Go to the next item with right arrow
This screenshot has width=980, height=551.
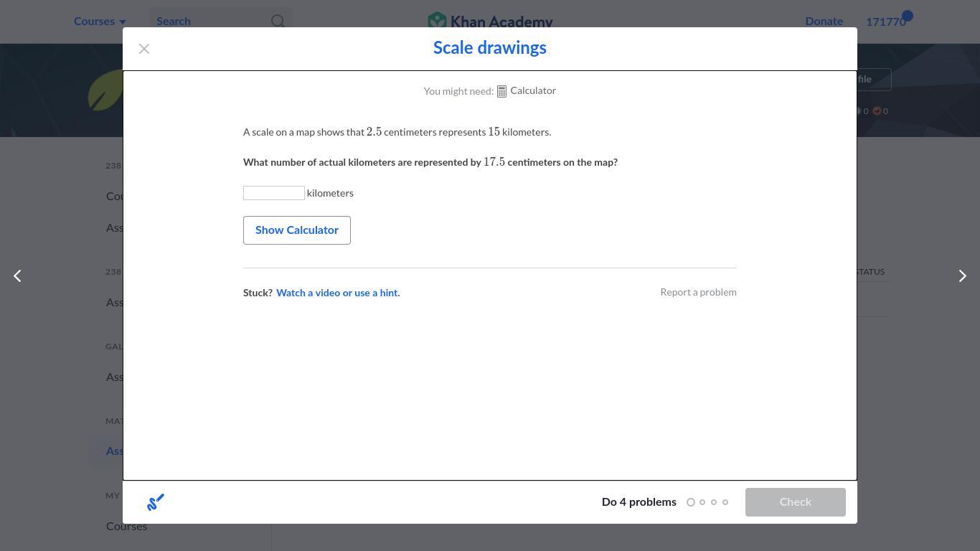[x=963, y=276]
